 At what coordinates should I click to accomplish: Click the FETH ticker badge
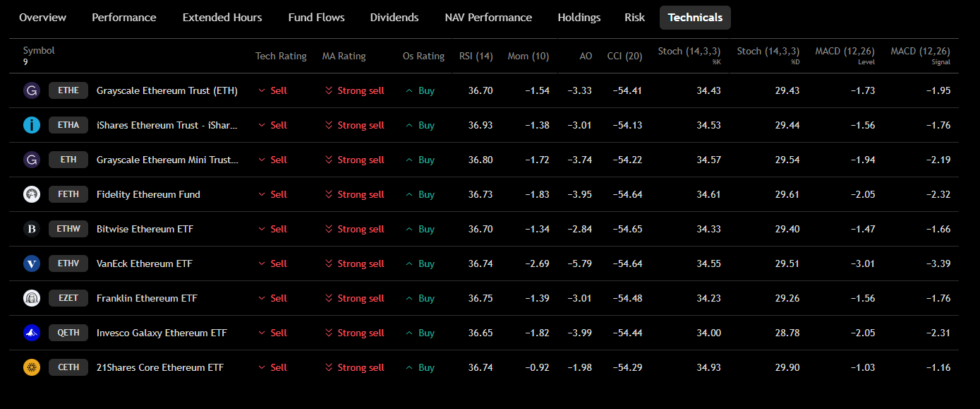(68, 194)
